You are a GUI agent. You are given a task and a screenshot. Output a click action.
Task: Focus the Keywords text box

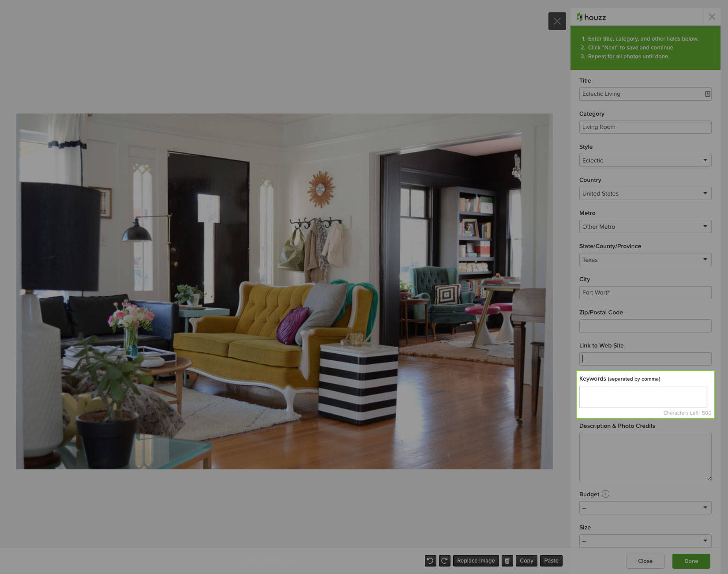pos(642,397)
